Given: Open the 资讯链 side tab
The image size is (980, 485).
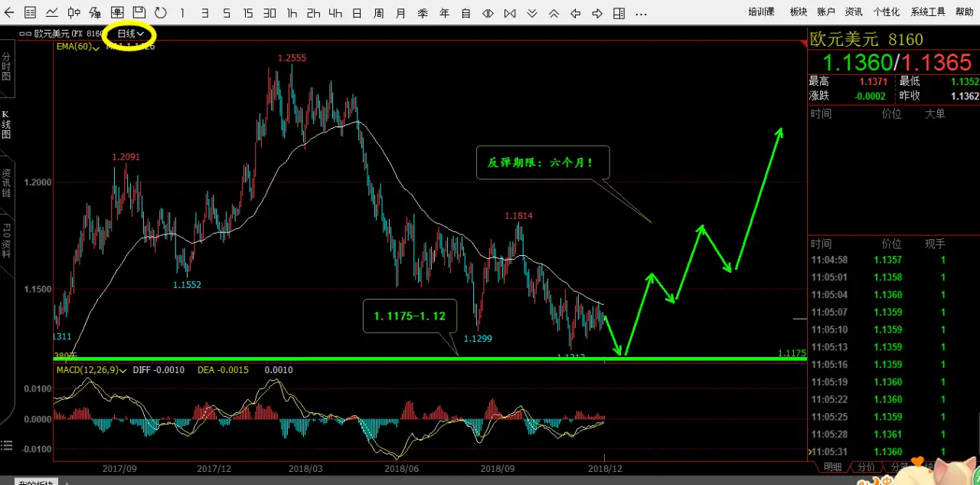Looking at the screenshot, I should click(x=6, y=182).
